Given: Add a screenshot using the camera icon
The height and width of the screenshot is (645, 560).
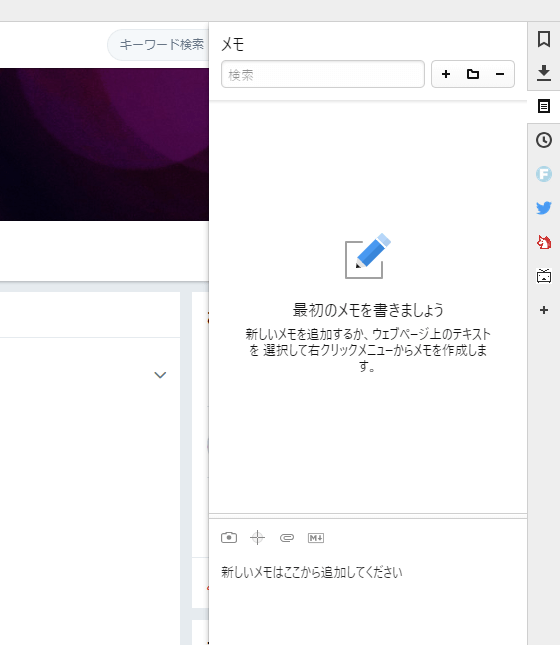Looking at the screenshot, I should click(x=229, y=538).
